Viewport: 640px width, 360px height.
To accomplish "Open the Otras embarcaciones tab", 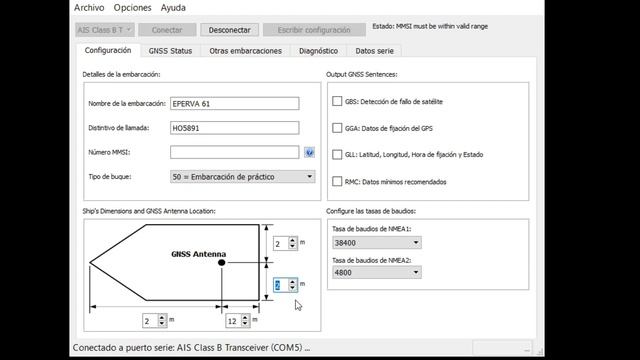I will click(245, 51).
